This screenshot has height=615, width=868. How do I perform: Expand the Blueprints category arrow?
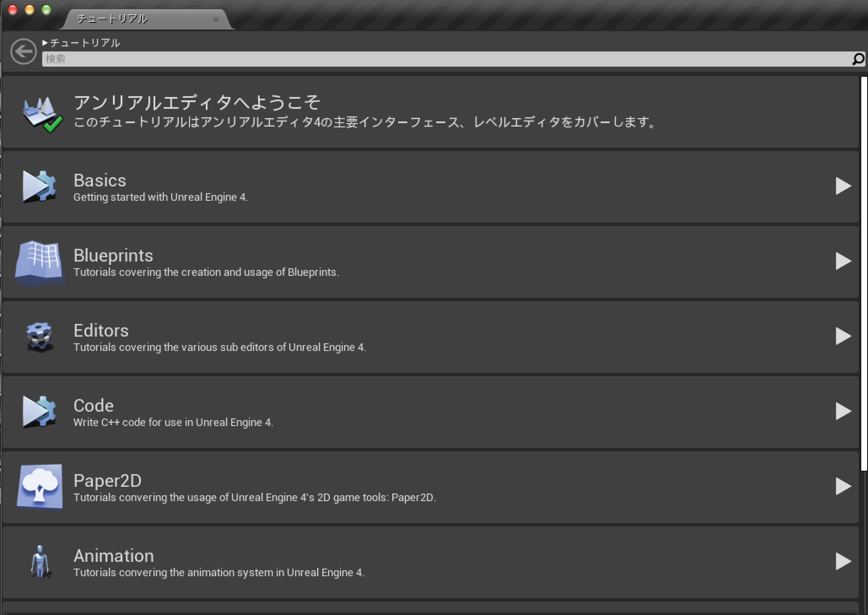[x=843, y=261]
